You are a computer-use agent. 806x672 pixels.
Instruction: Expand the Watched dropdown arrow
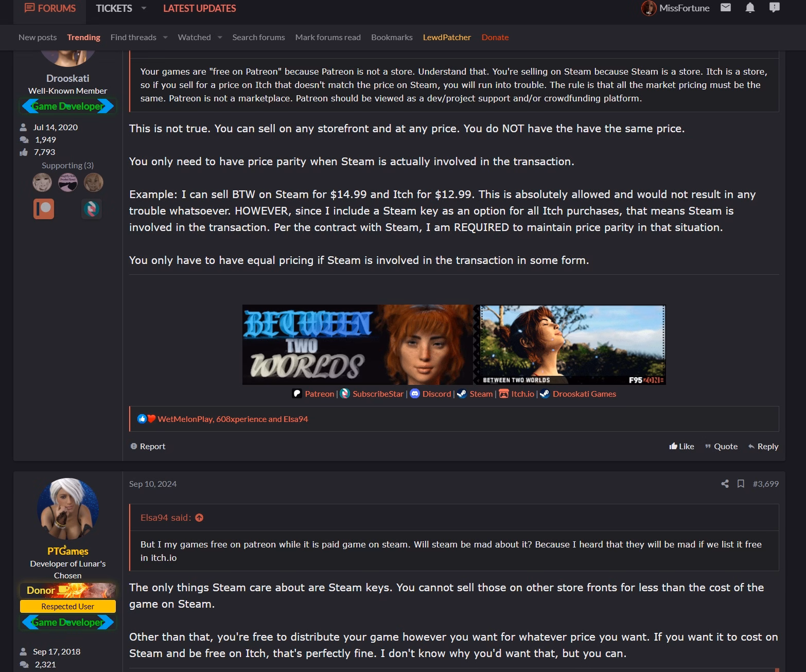pyautogui.click(x=220, y=37)
